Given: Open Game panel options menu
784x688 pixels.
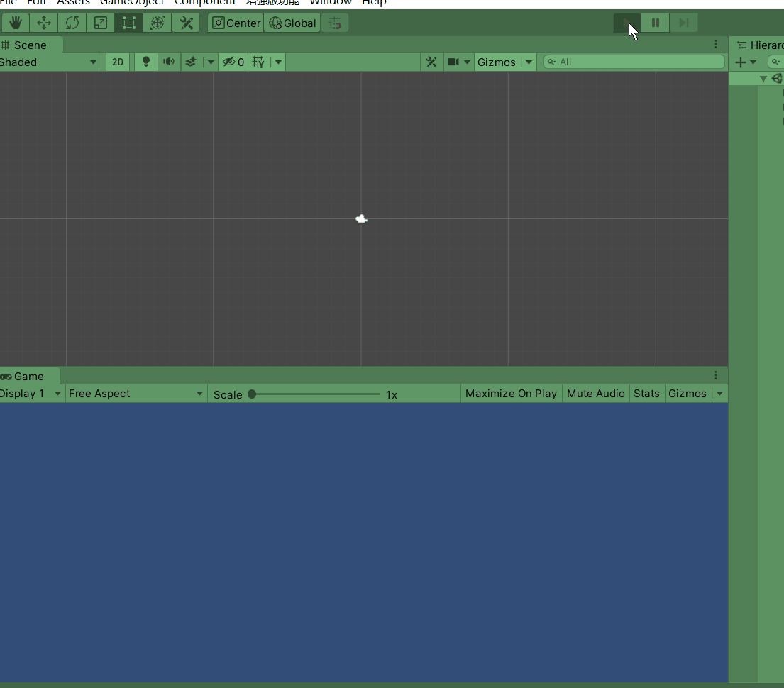Looking at the screenshot, I should point(715,375).
